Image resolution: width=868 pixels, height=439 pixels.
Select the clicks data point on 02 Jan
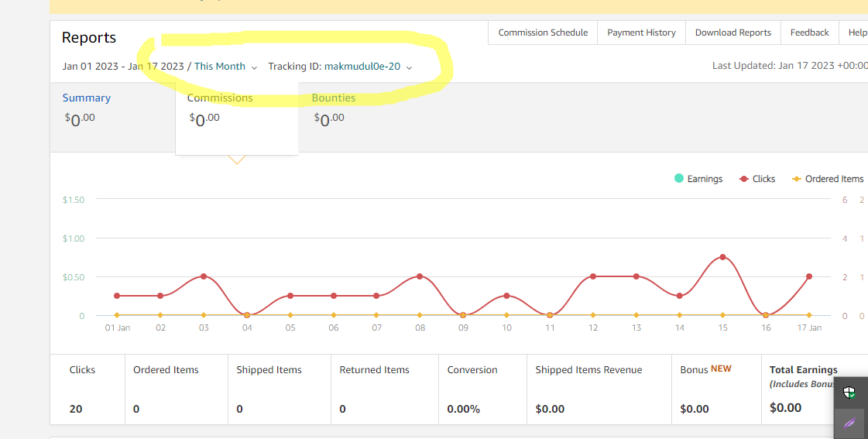coord(160,296)
